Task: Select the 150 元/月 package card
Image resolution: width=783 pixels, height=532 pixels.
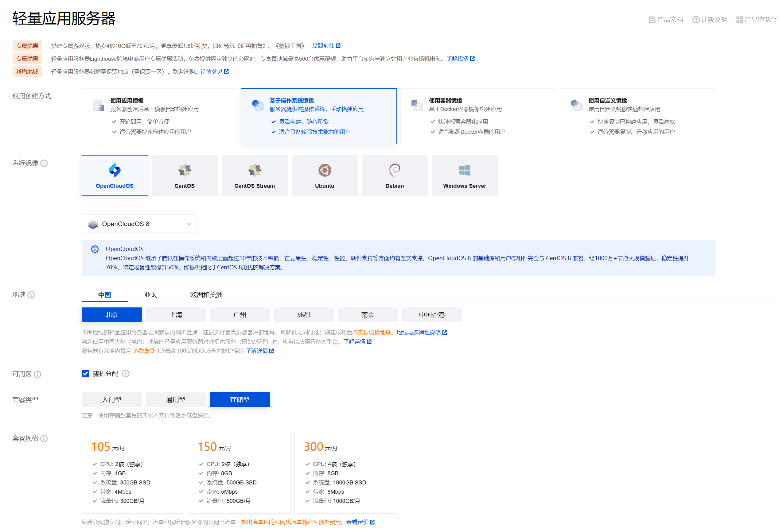Action: pos(239,472)
